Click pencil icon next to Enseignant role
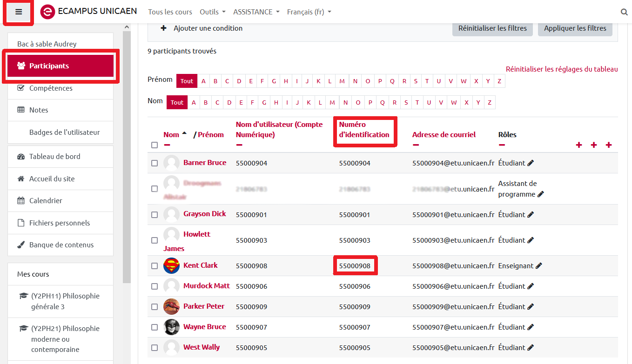 (x=539, y=266)
